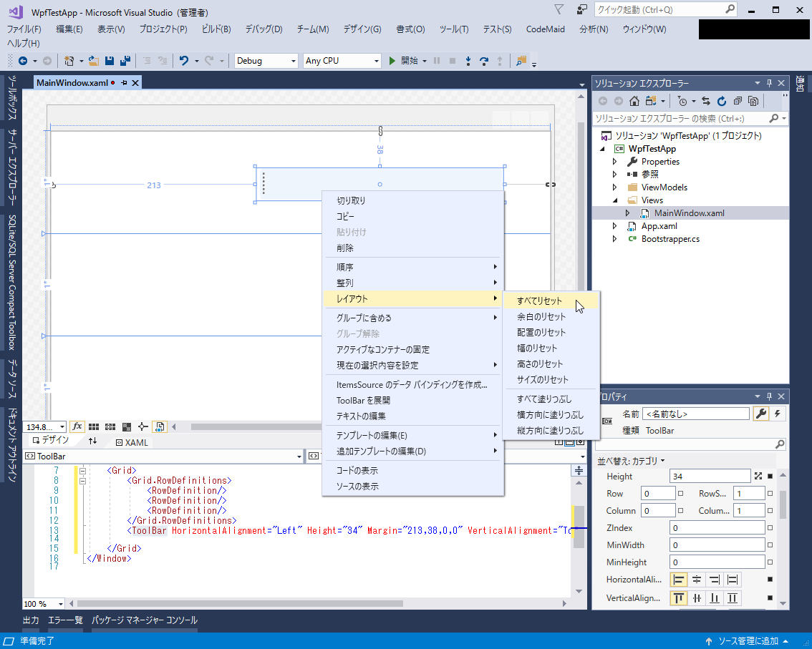Refresh Solution Explorer with the circular arrow icon

point(722,101)
